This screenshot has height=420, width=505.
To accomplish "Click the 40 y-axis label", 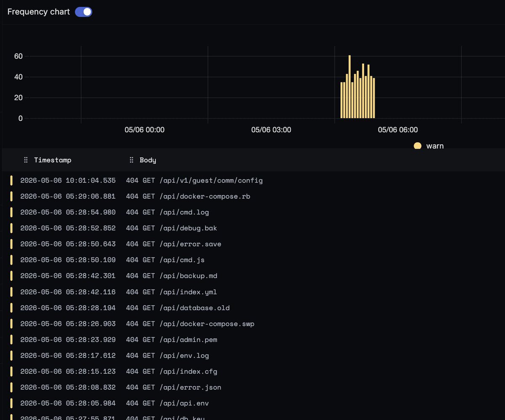I will tap(18, 77).
